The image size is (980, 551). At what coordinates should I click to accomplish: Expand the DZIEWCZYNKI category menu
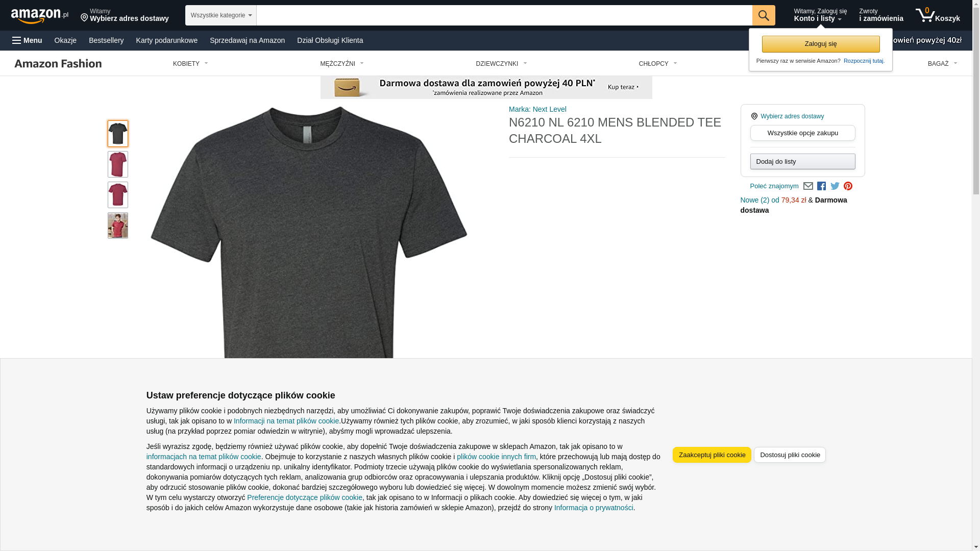(501, 64)
